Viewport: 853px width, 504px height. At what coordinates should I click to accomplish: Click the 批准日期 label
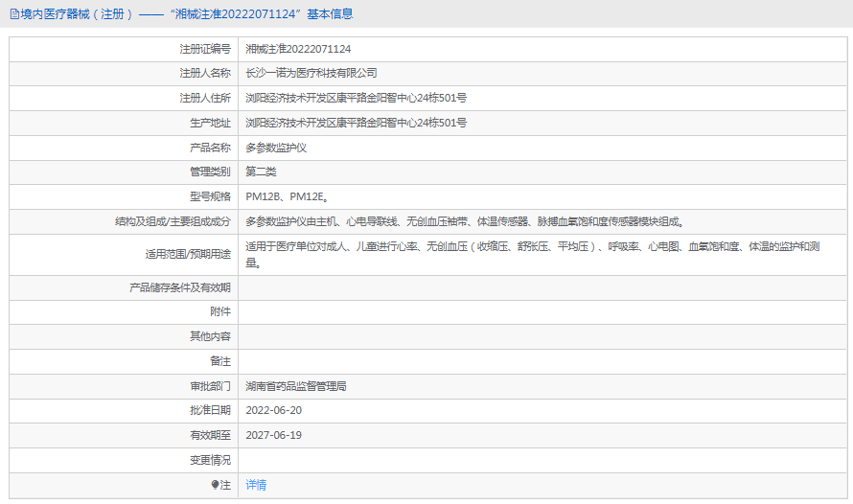210,410
